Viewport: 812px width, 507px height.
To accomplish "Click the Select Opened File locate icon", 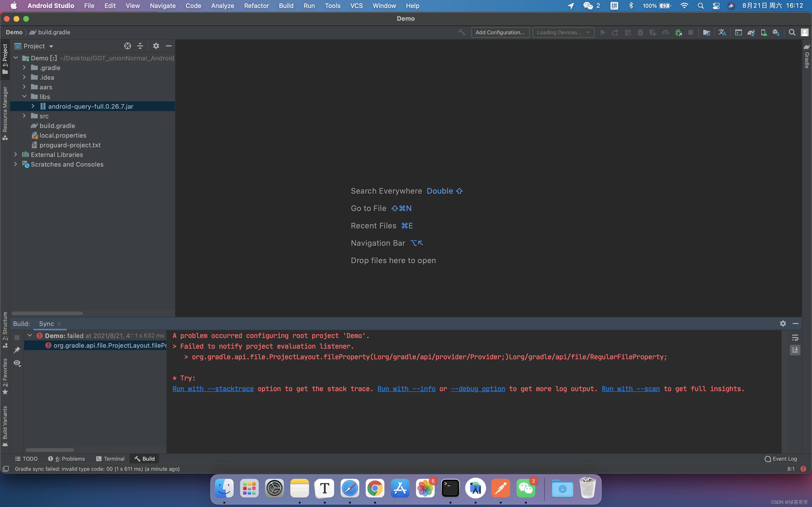I will [127, 46].
